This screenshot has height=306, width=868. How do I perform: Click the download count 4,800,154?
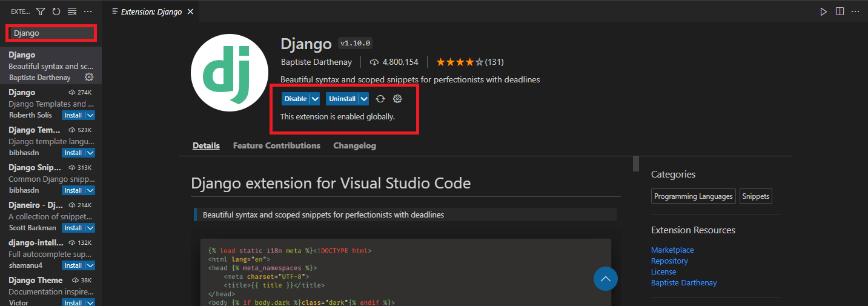point(394,62)
